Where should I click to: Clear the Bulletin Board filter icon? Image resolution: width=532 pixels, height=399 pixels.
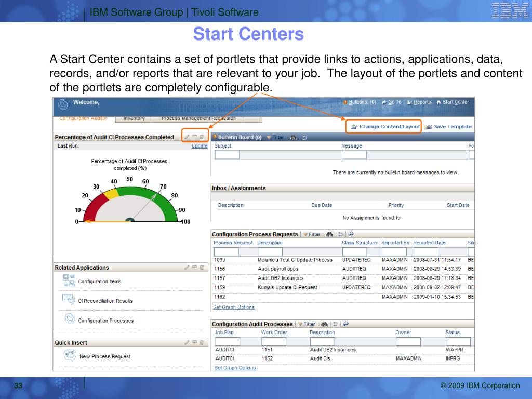[x=304, y=138]
